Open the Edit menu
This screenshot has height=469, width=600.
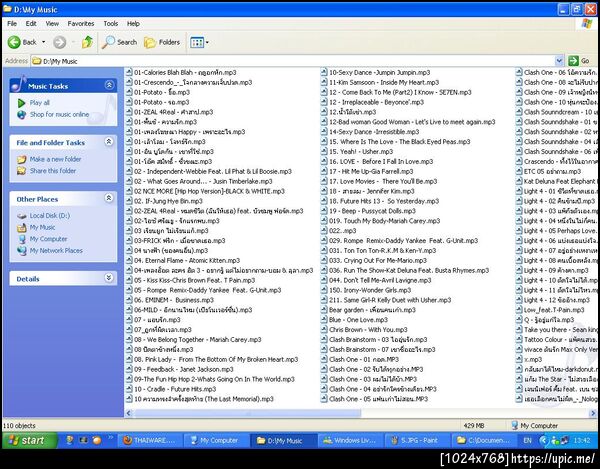click(x=31, y=23)
